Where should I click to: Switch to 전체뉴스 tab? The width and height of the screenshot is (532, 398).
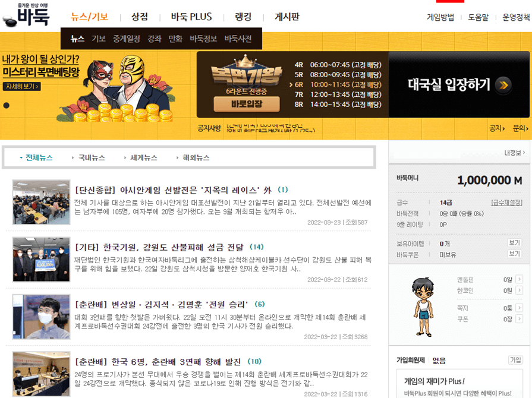[x=36, y=157]
